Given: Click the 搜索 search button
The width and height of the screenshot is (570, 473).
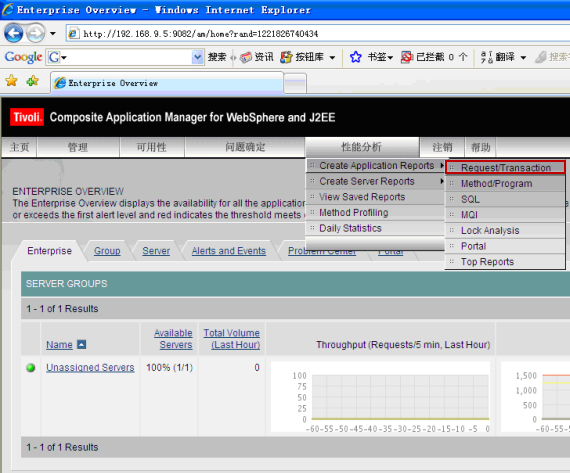Looking at the screenshot, I should (217, 57).
